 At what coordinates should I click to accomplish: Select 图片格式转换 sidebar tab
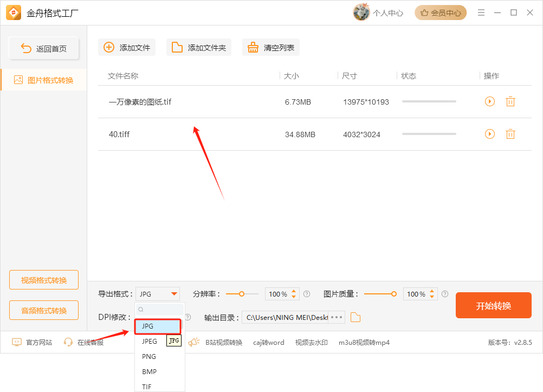pyautogui.click(x=44, y=80)
